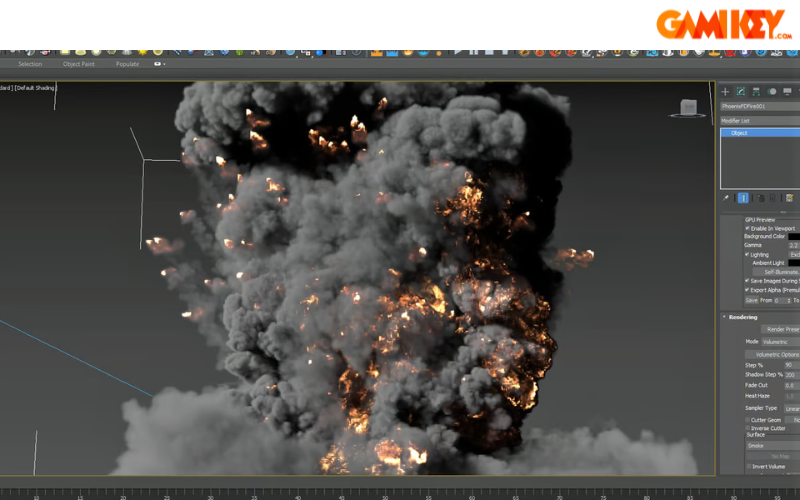Open the Default Shading viewport label menu
This screenshot has width=800, height=500.
[35, 88]
